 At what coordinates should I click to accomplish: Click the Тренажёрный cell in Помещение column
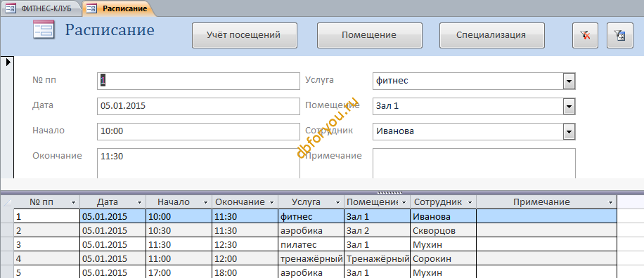378,259
